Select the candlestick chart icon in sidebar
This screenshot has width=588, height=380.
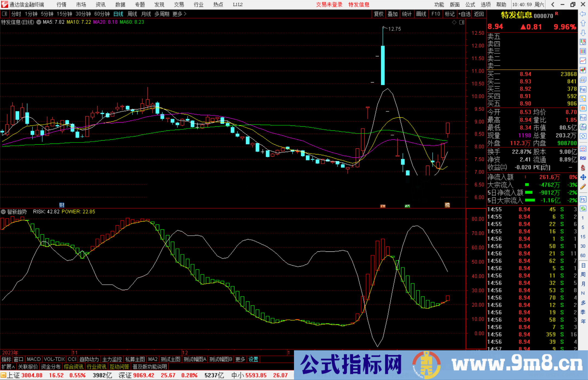click(583, 69)
